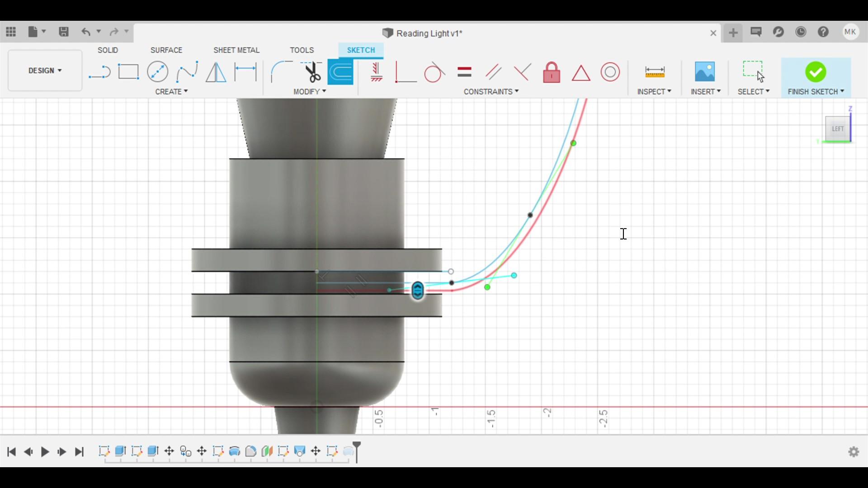Apply the Tangent constraint
The image size is (868, 488).
[434, 72]
